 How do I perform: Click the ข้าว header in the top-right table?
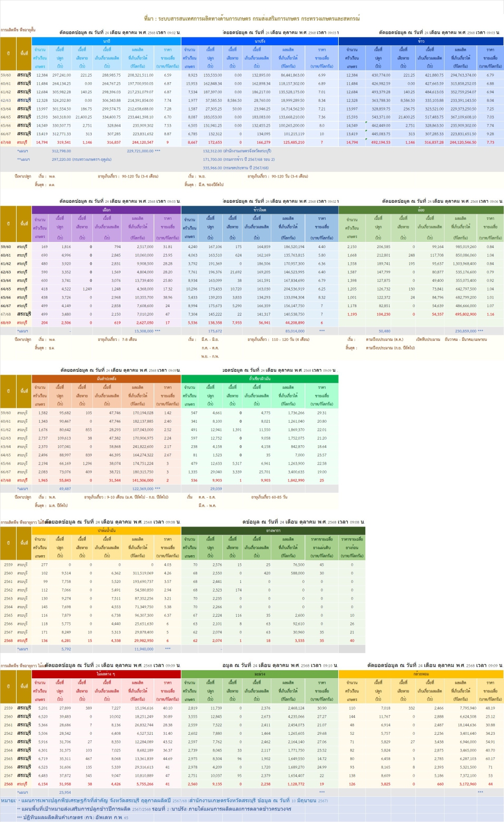(x=421, y=41)
